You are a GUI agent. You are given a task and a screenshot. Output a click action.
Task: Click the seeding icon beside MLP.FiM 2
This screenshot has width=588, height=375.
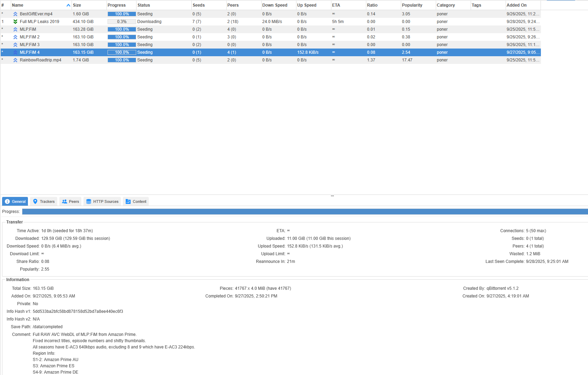15,37
